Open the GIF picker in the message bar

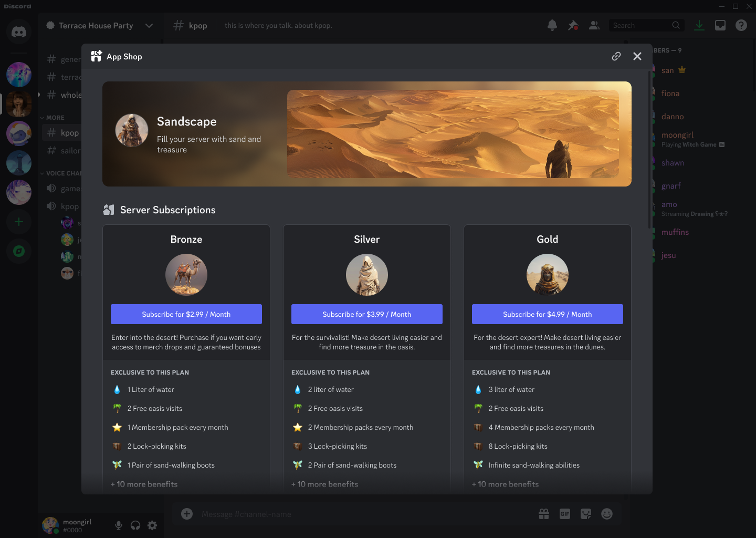click(x=565, y=514)
